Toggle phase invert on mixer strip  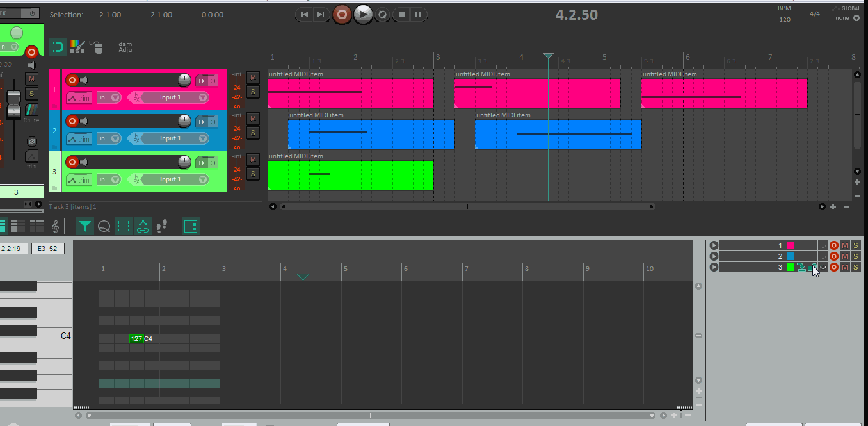point(31,142)
